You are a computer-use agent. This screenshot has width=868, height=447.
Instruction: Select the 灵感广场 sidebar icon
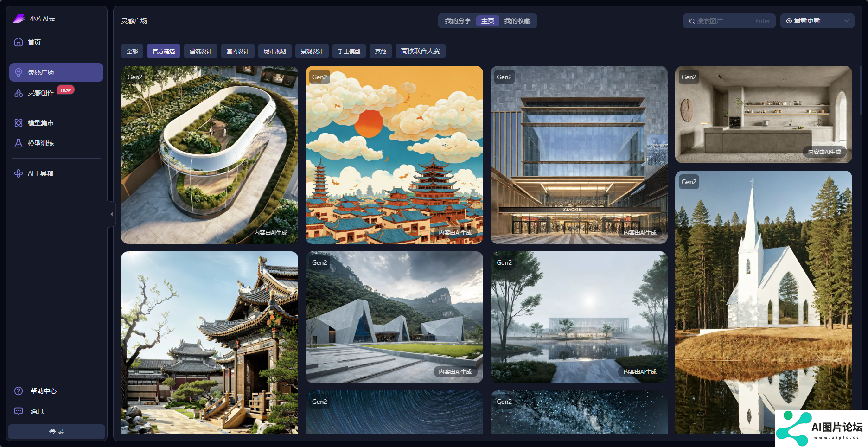(19, 72)
